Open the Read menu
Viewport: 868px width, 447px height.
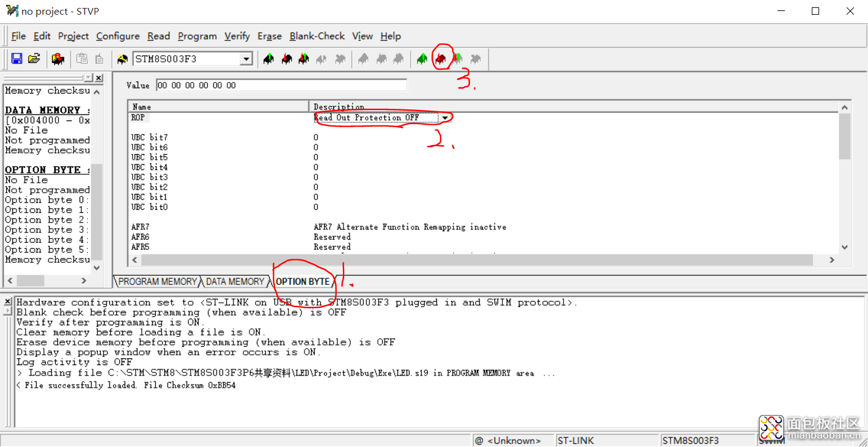[x=159, y=36]
